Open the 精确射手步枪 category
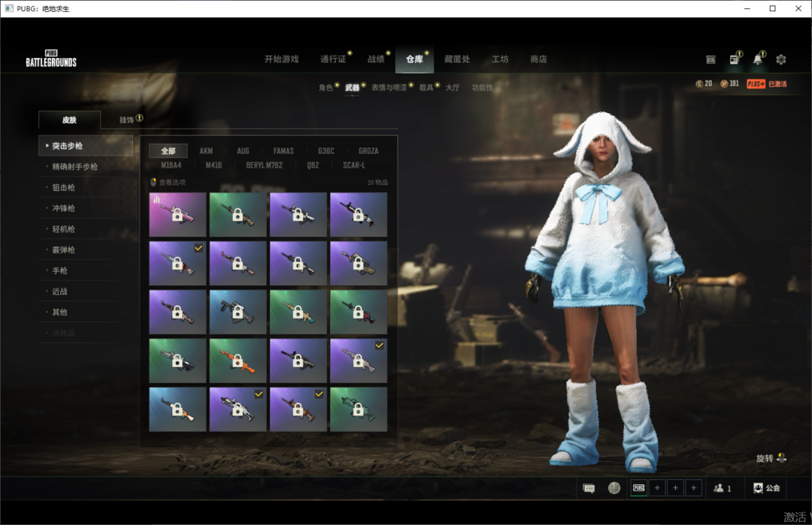The image size is (812, 525). tap(86, 167)
